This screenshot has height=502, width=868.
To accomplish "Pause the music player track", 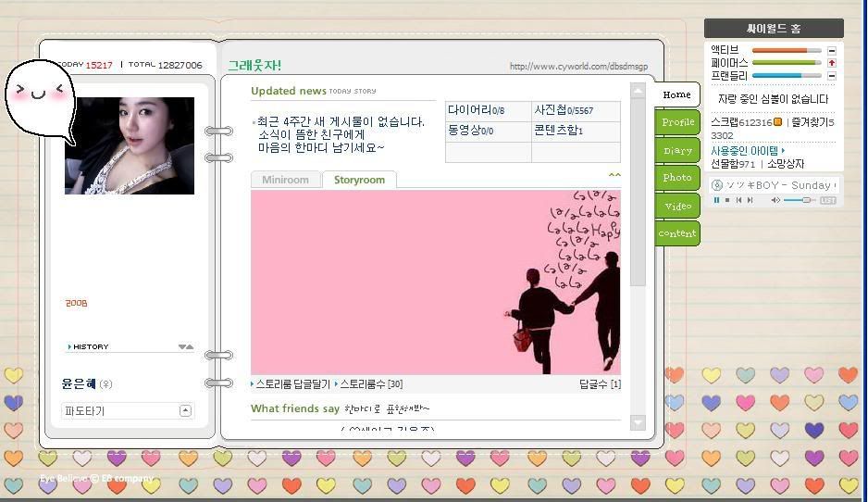I will click(716, 200).
